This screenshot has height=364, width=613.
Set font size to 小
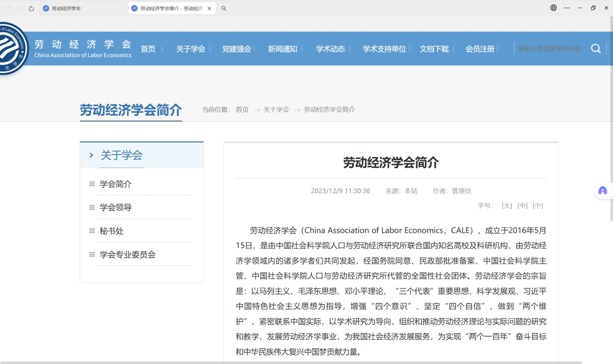538,206
